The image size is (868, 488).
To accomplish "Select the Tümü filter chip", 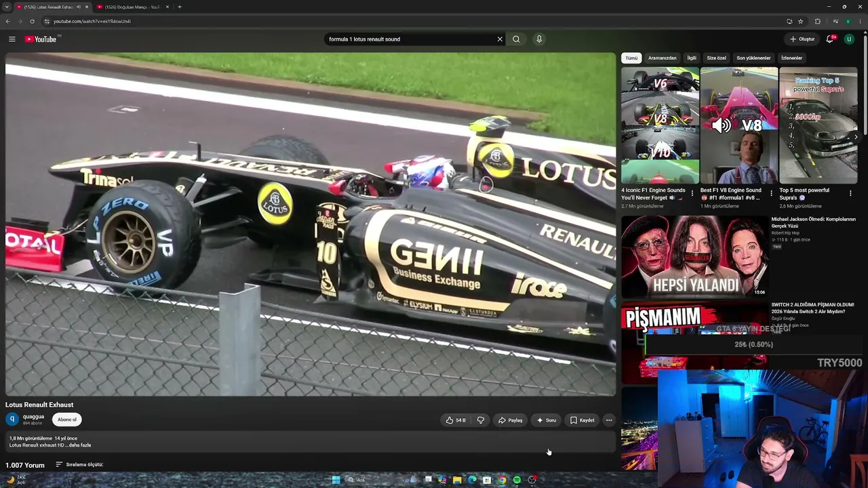I will click(631, 58).
